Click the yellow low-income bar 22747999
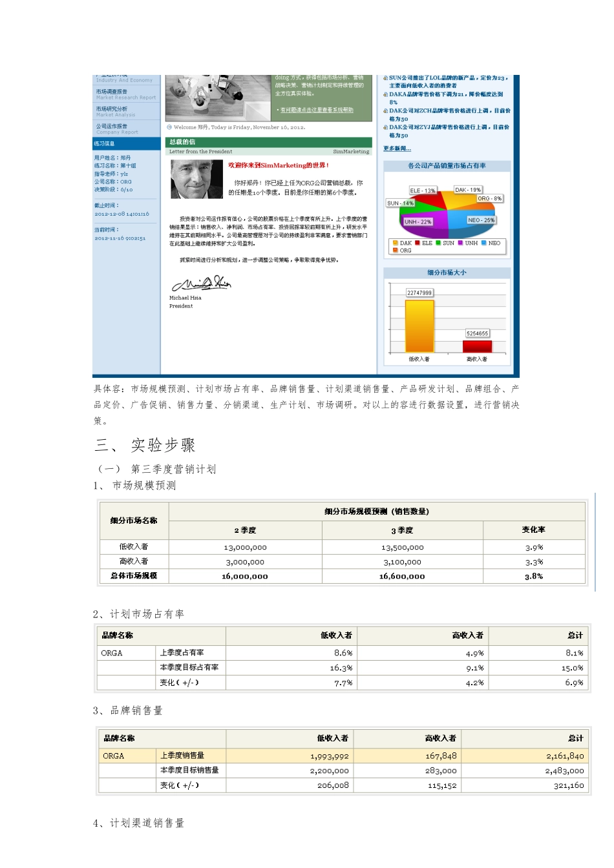This screenshot has height=868, width=614. tap(419, 325)
